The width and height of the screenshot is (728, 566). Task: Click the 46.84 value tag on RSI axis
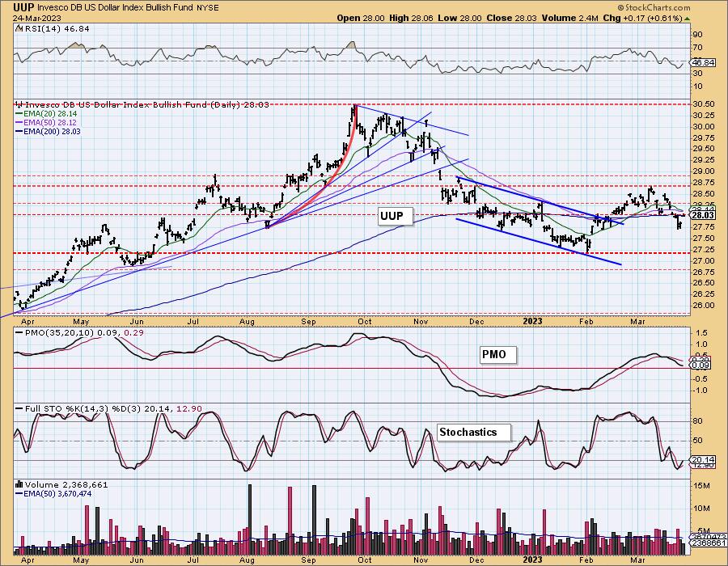pos(702,62)
